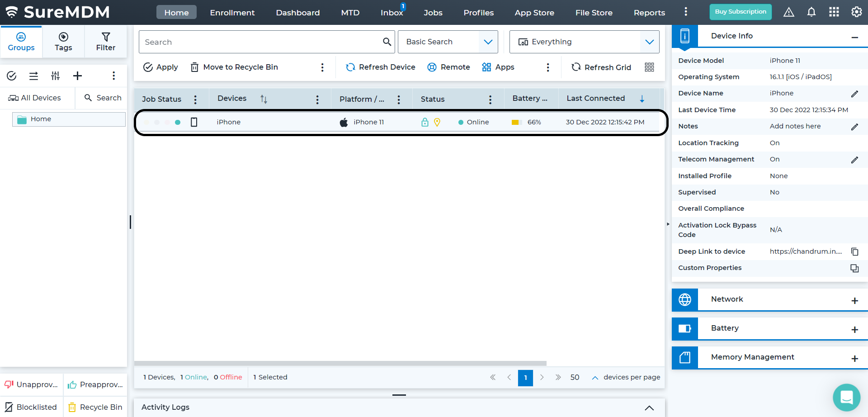Open the Device Info phone icon
Screen dimensions: 868x417
click(685, 36)
